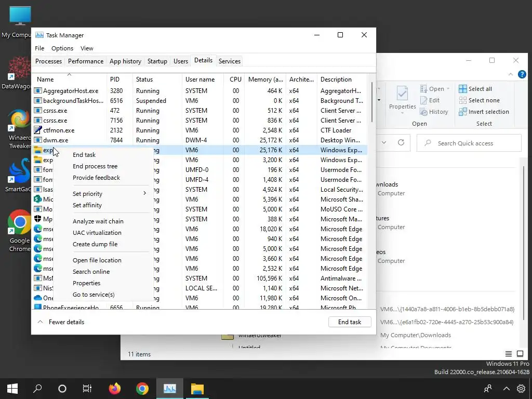Click Select none in Explorer ribbon
This screenshot has height=399, width=532.
tap(479, 100)
